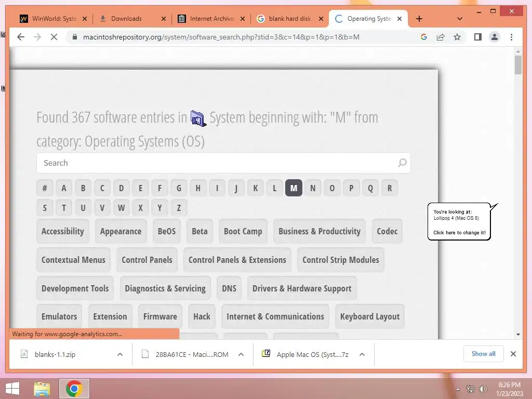
Task: Filter by letter Z
Action: (179, 208)
